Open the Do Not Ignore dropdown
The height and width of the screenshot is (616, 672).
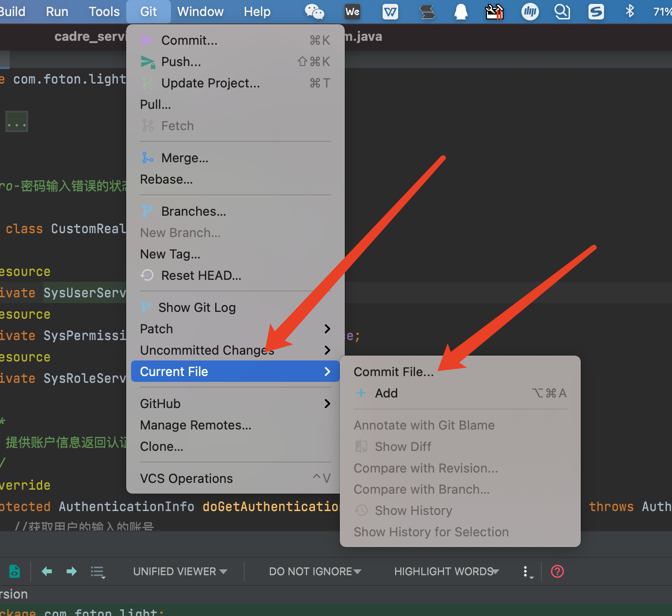pos(315,571)
